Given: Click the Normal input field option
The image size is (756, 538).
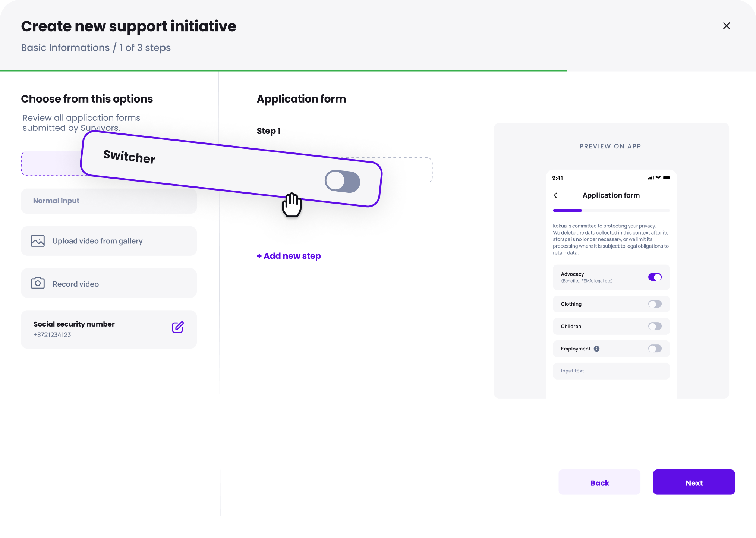Looking at the screenshot, I should pyautogui.click(x=109, y=201).
